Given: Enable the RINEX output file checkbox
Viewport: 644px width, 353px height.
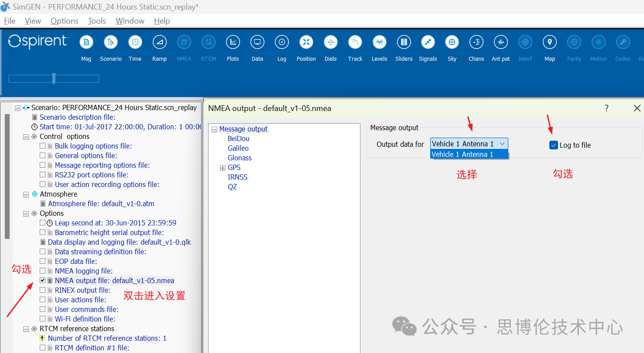Looking at the screenshot, I should tap(43, 290).
